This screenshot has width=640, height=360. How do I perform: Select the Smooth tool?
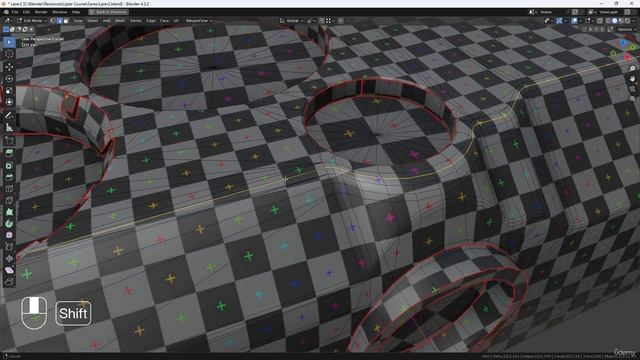point(9,235)
